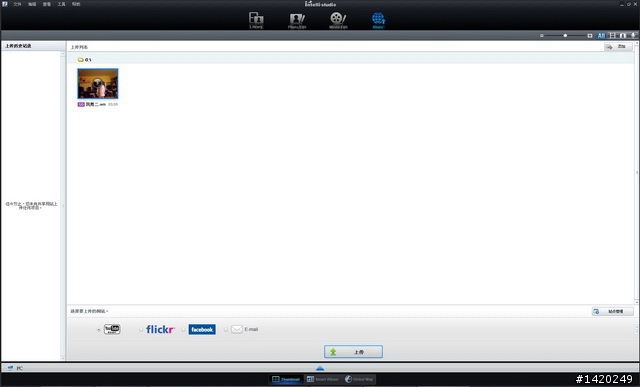
Task: Select the Facebook upload option
Action: (x=183, y=330)
